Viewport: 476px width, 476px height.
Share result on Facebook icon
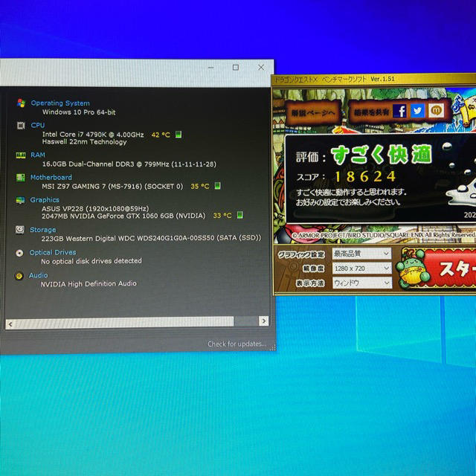pyautogui.click(x=400, y=111)
